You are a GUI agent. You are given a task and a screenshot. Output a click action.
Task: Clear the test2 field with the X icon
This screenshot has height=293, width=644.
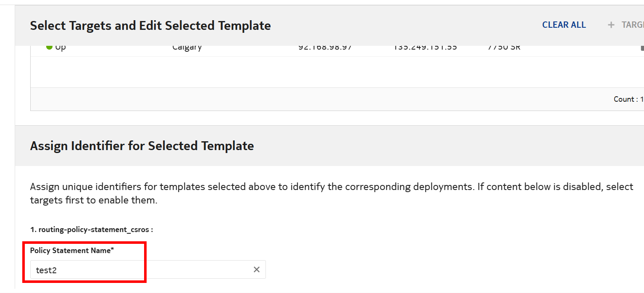tap(257, 269)
